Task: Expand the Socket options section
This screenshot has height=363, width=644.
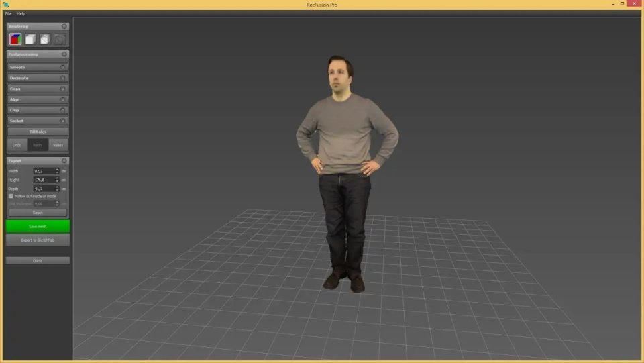Action: [x=38, y=121]
